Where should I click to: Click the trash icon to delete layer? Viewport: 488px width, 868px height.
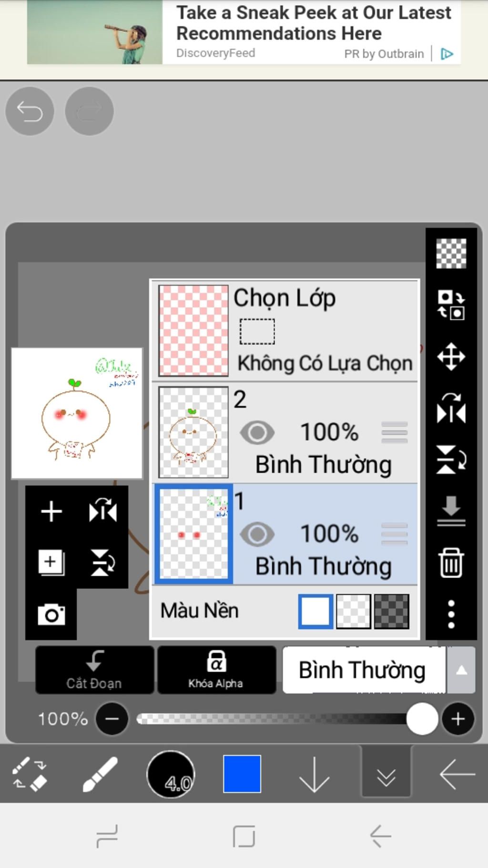451,563
